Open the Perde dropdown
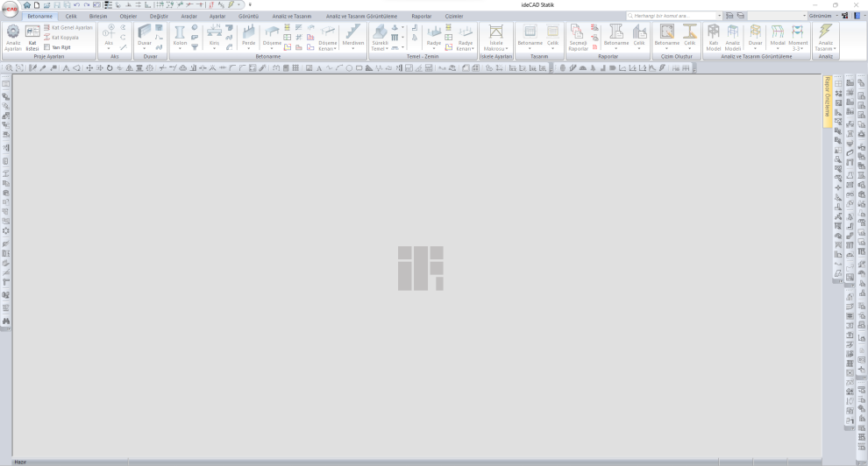This screenshot has height=466, width=868. (x=248, y=49)
